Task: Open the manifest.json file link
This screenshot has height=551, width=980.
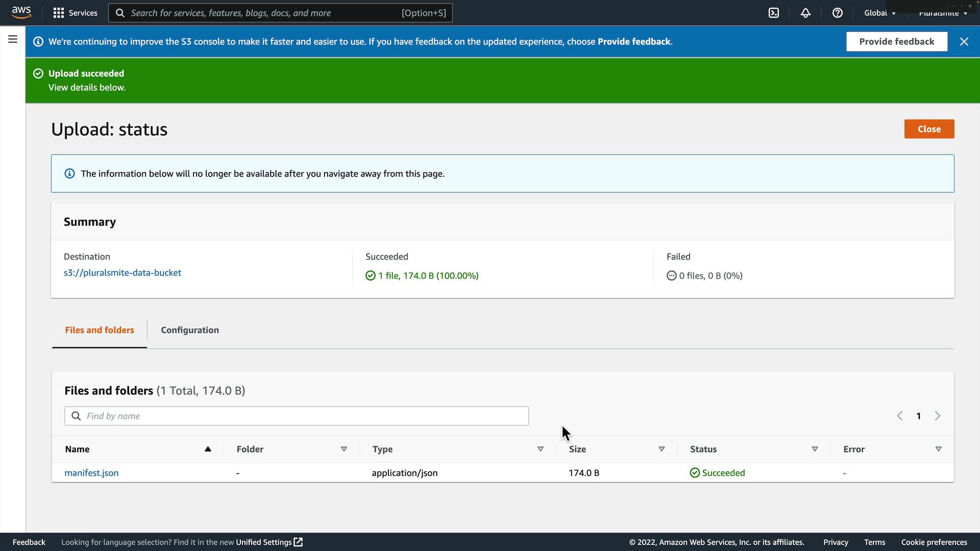Action: [91, 473]
